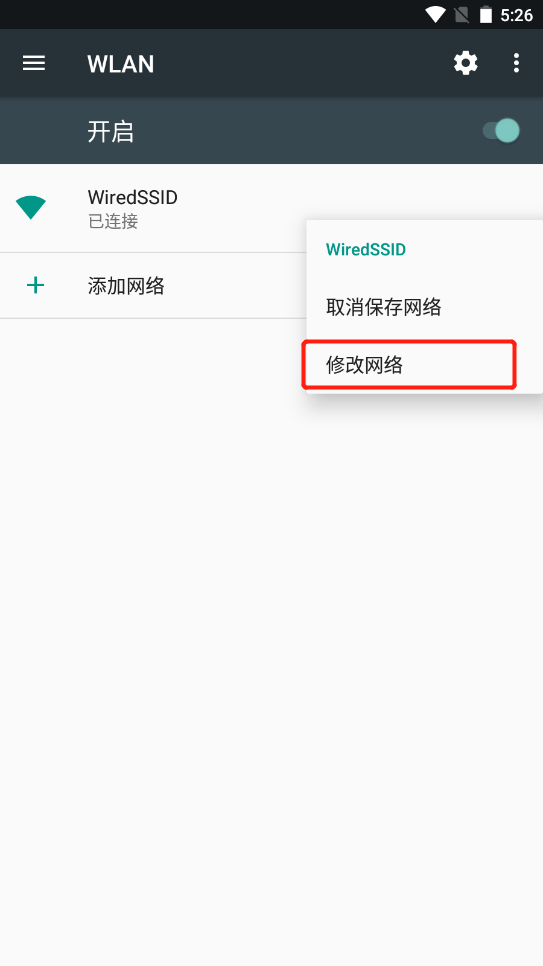Viewport: 543px width, 966px height.
Task: Tap the 添加网络 text
Action: pyautogui.click(x=126, y=286)
